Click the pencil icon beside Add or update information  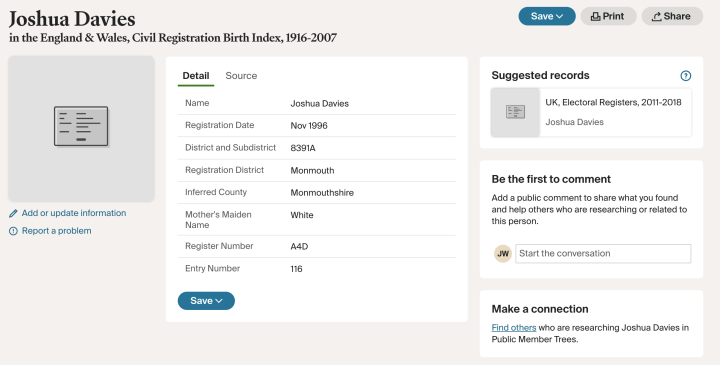(x=13, y=213)
